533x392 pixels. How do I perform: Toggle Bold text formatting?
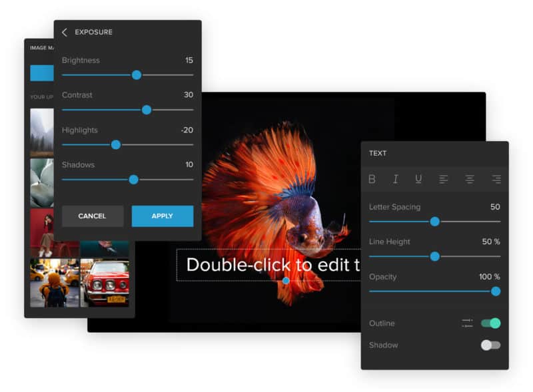(372, 179)
